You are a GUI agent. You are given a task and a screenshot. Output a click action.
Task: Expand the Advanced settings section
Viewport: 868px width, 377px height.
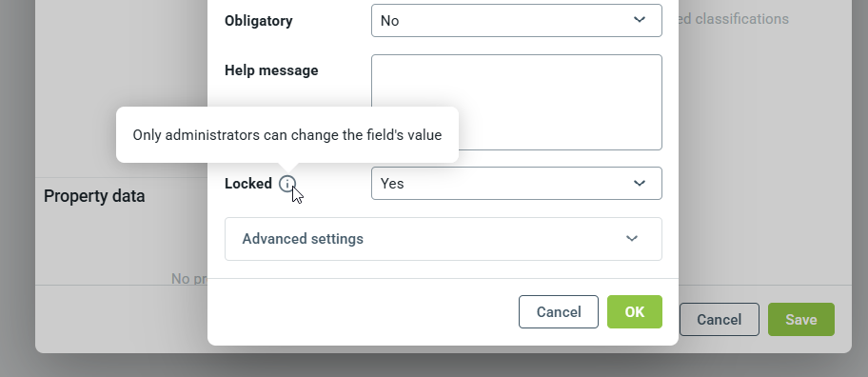[443, 239]
